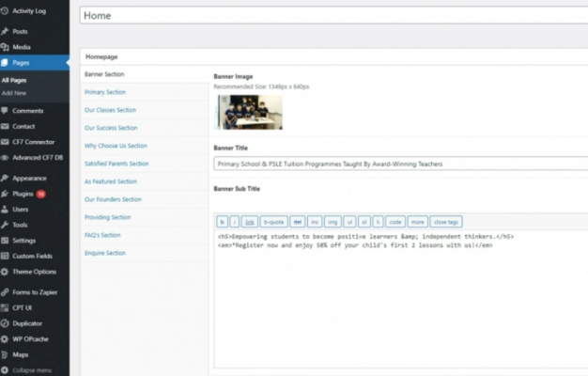This screenshot has height=376, width=588.
Task: Open the Tools menu
Action: click(x=20, y=226)
